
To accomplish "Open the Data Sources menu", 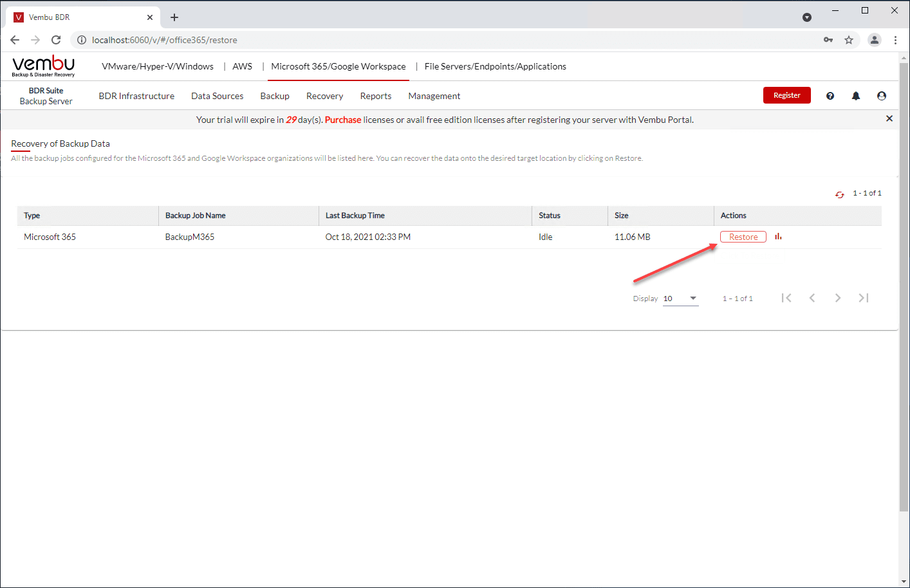I will pyautogui.click(x=218, y=96).
